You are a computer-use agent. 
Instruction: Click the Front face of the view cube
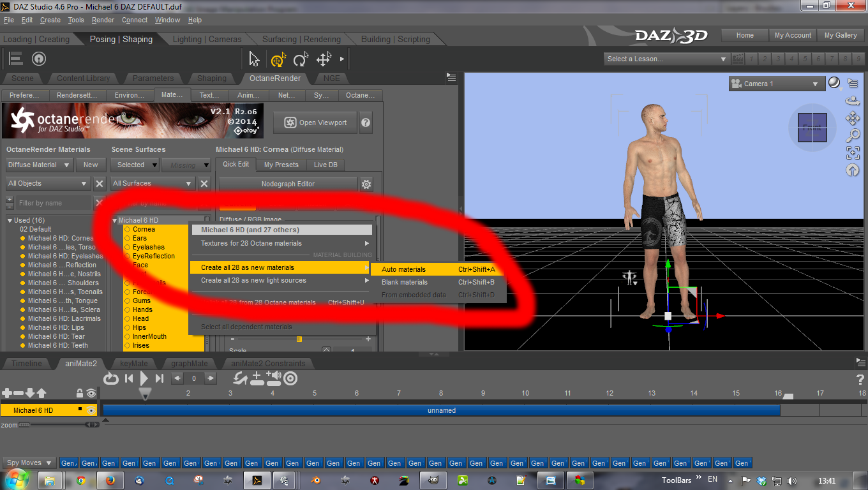pos(812,128)
